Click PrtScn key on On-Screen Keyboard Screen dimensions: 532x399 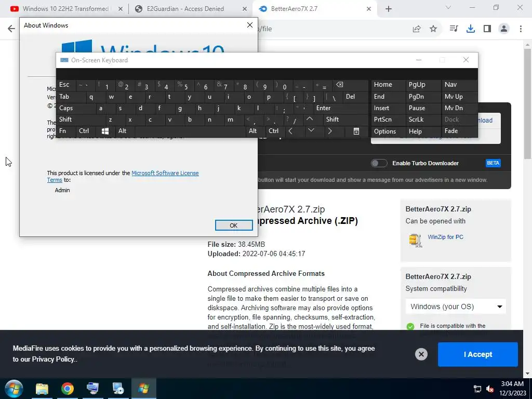pyautogui.click(x=388, y=119)
